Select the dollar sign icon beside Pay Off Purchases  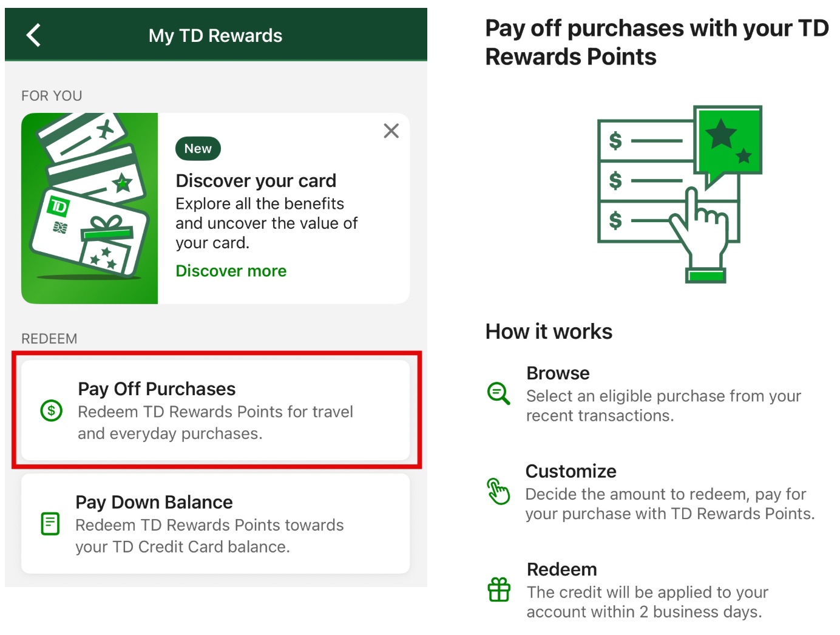tap(52, 411)
